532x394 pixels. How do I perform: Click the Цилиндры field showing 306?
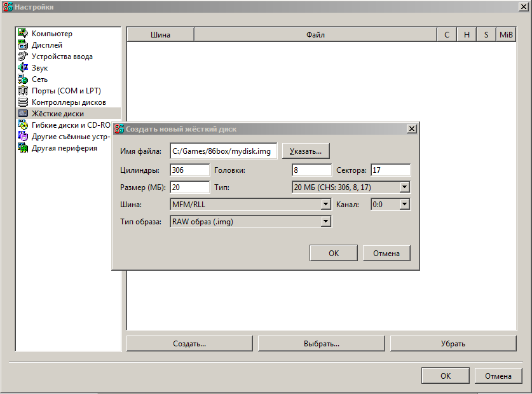[x=189, y=170]
